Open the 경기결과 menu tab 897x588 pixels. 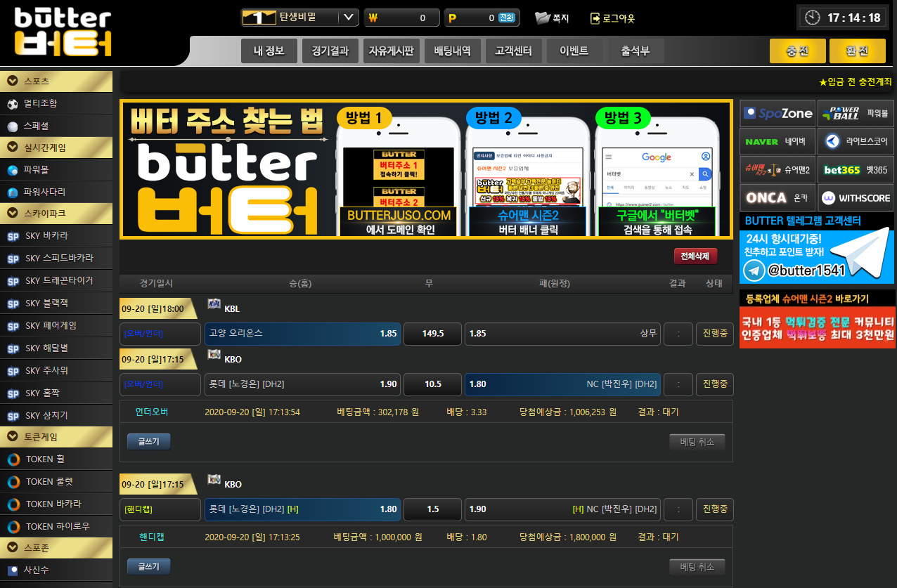(330, 51)
